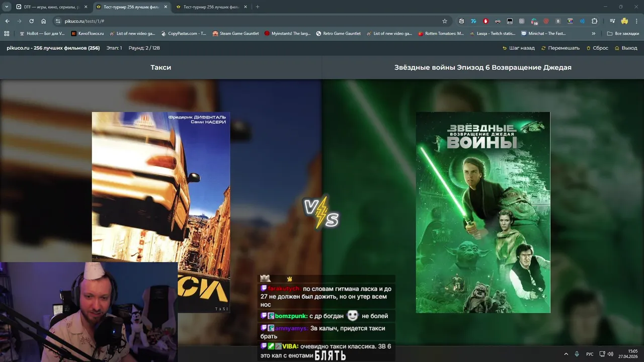Open the volume speaker icon in tray
Image resolution: width=644 pixels, height=362 pixels.
pyautogui.click(x=610, y=354)
